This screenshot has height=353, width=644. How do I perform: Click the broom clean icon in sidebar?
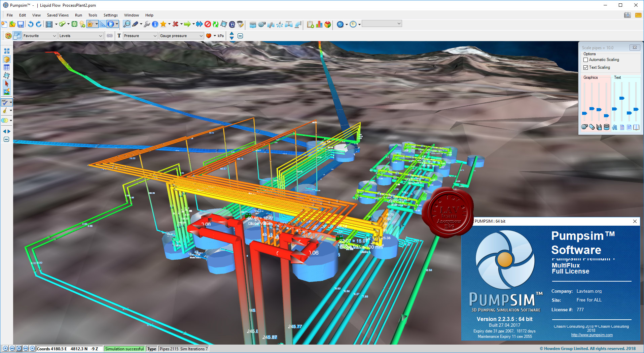point(5,110)
